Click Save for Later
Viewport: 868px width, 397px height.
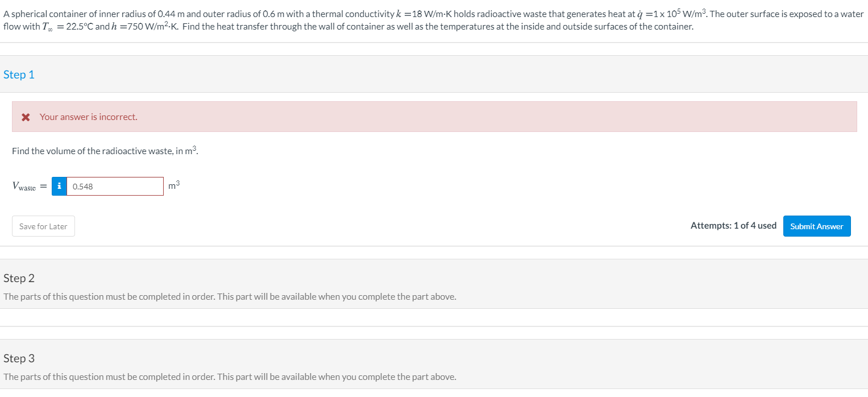(x=43, y=226)
